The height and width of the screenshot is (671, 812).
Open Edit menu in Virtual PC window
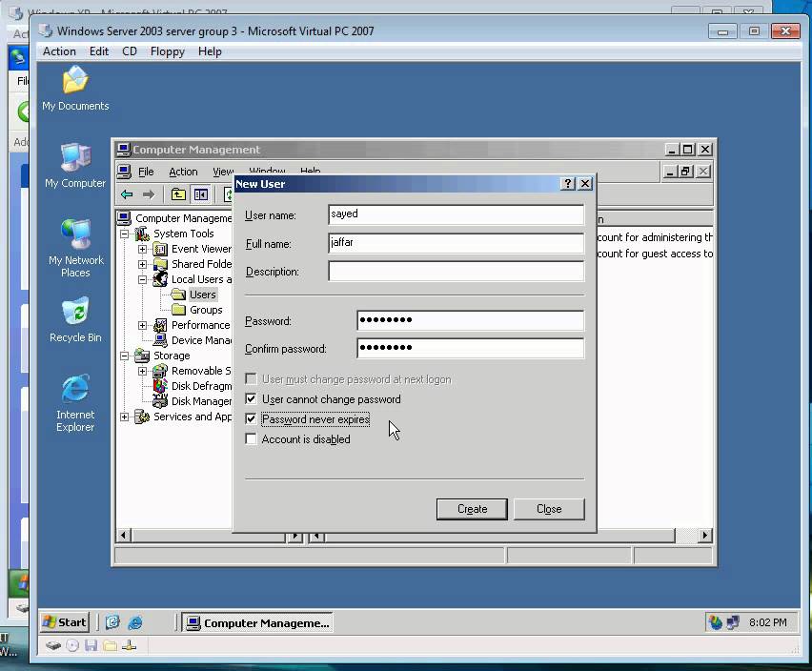(99, 51)
